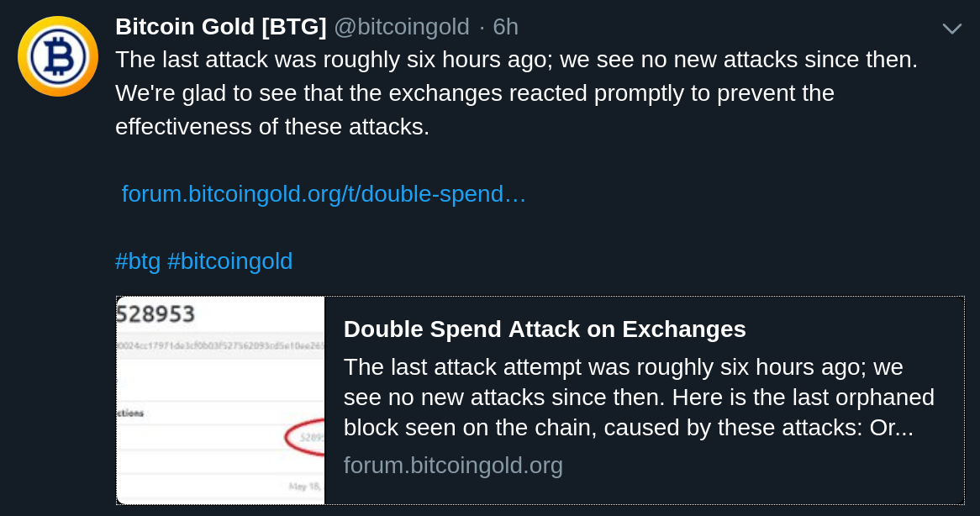Click the 528953 block number in the preview

click(x=156, y=313)
